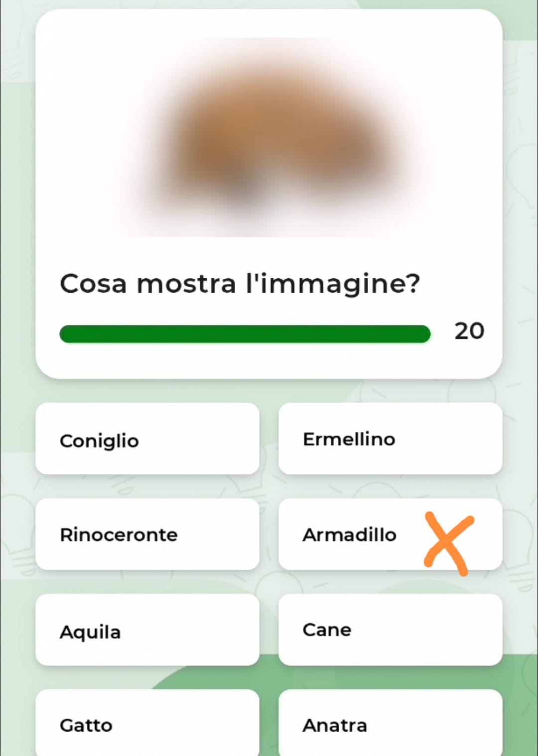Click the orange X mark beside Armadillo
The height and width of the screenshot is (756, 538).
pyautogui.click(x=449, y=543)
